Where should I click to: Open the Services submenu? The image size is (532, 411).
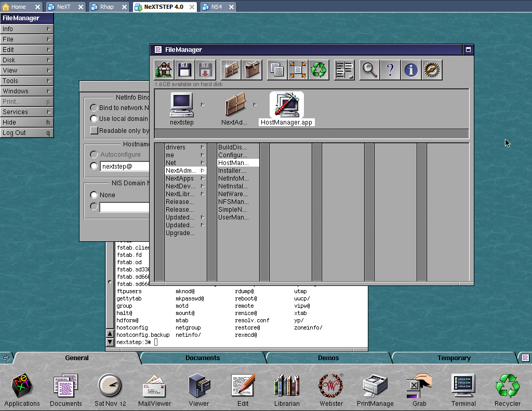click(26, 112)
